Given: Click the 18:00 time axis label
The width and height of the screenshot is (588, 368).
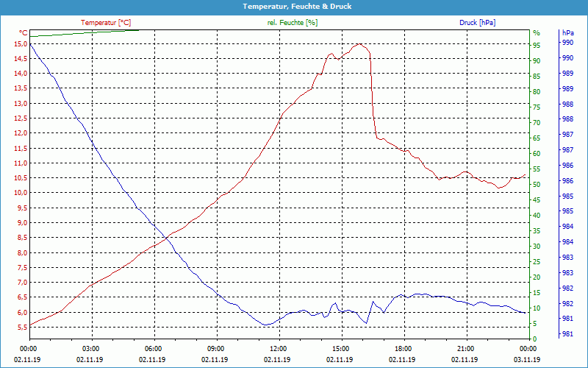Looking at the screenshot, I should (x=404, y=348).
